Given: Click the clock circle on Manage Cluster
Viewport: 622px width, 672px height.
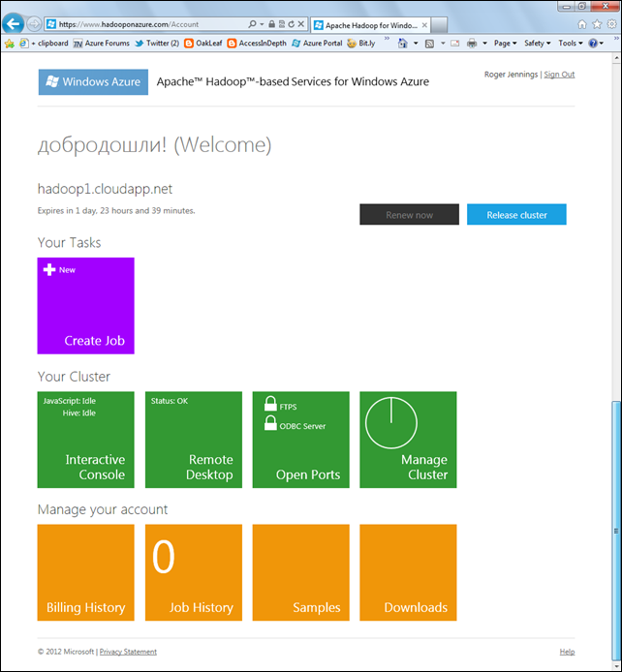Looking at the screenshot, I should coord(391,422).
